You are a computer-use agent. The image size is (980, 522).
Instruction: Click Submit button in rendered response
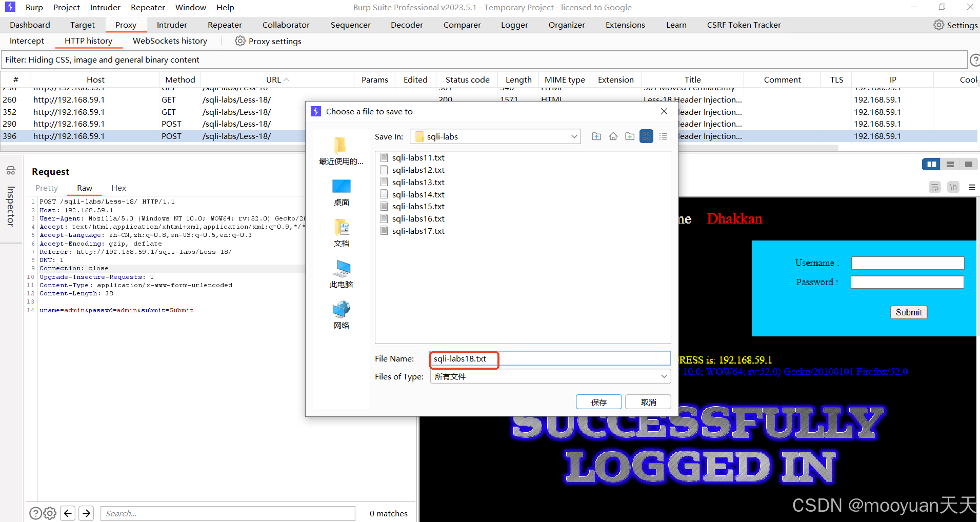coord(908,312)
